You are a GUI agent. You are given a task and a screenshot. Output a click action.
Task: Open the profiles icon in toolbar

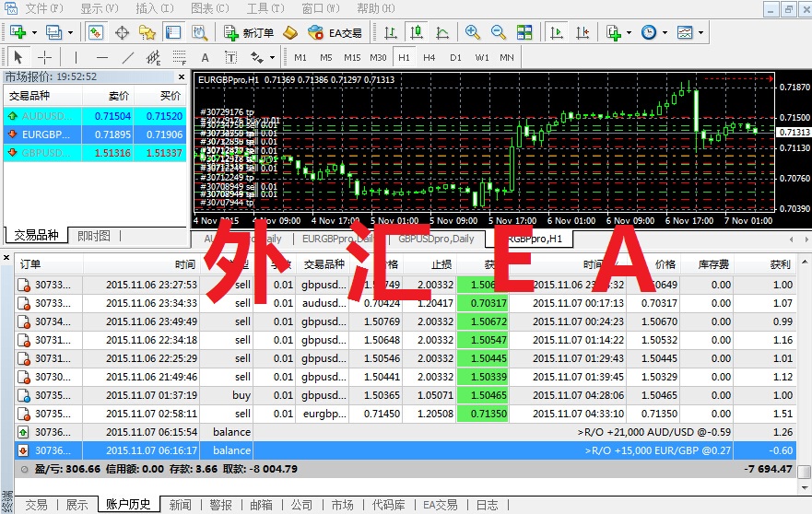[x=53, y=32]
